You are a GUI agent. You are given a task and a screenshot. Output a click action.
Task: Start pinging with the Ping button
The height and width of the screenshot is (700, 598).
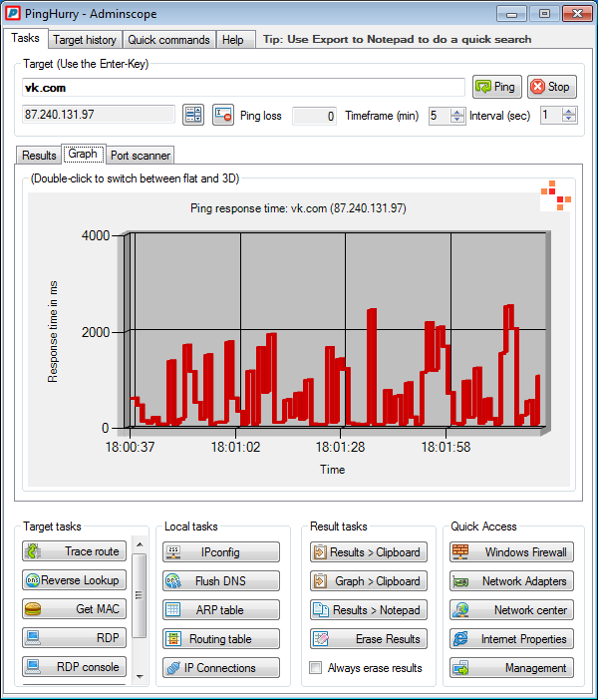(x=496, y=87)
